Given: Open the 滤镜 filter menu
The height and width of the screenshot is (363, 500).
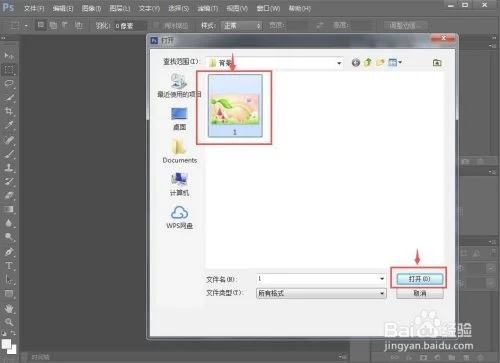Looking at the screenshot, I should click(208, 8).
